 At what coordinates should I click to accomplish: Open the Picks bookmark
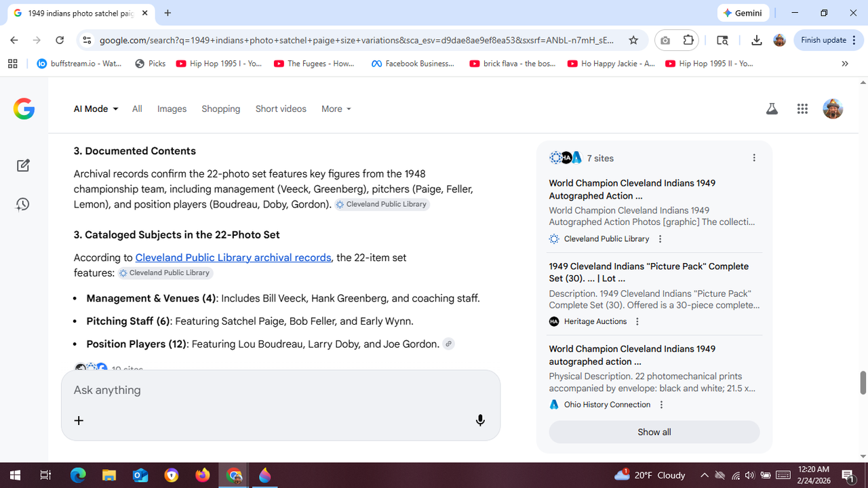(x=151, y=64)
